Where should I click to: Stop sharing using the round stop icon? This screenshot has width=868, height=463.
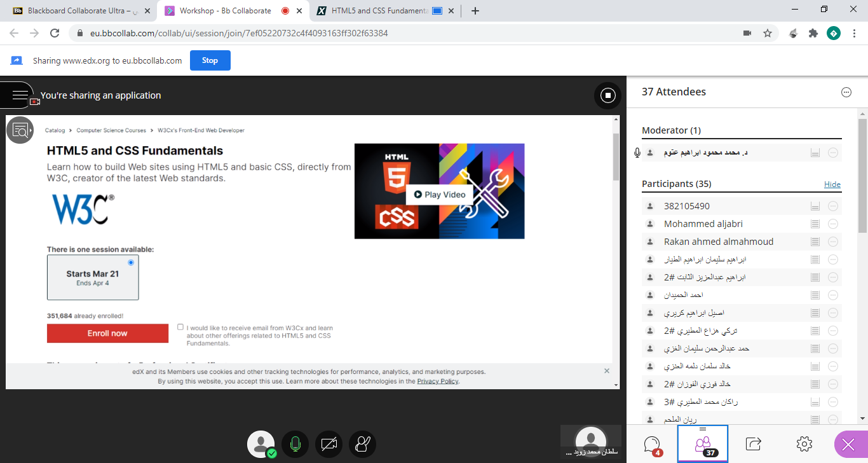coord(607,95)
